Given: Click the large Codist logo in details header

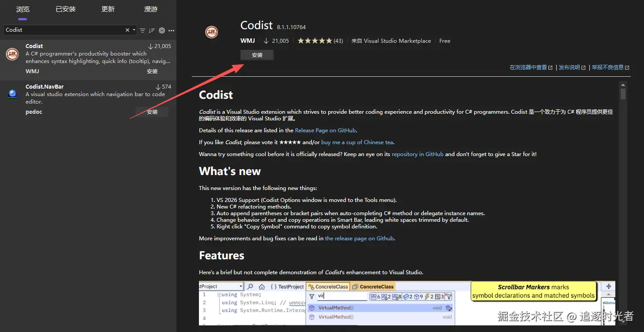Looking at the screenshot, I should coord(212,32).
